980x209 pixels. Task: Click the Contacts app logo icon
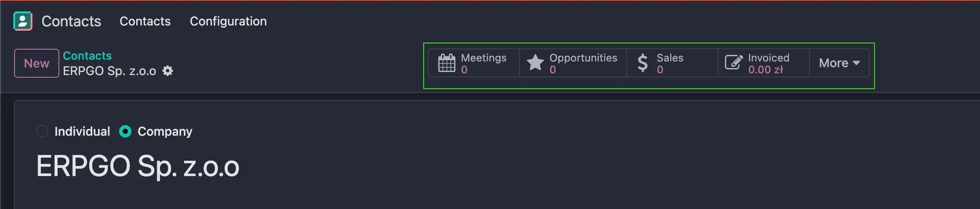coord(22,21)
